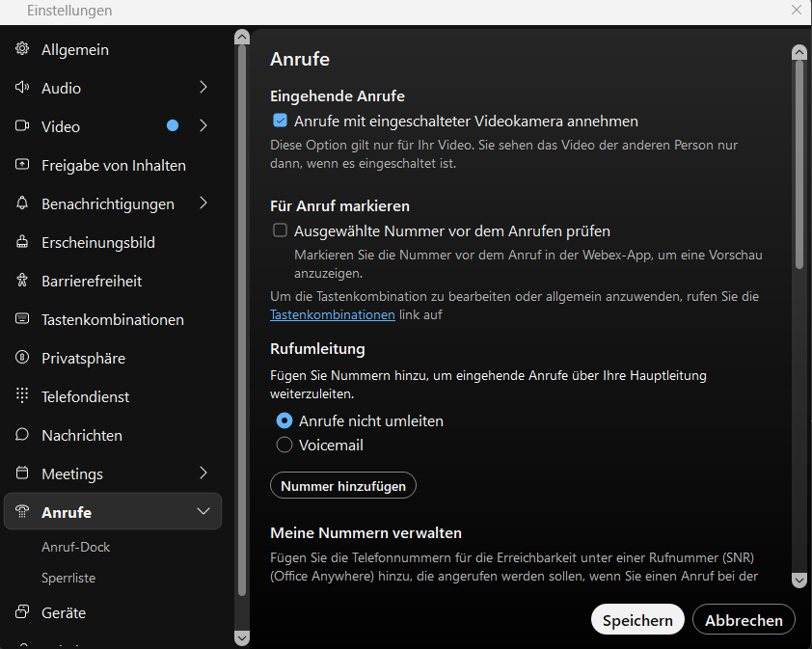This screenshot has height=649, width=812.
Task: Deaktiviere Anrufe mit eingeschalteter Videokamera annehmen
Action: (279, 120)
